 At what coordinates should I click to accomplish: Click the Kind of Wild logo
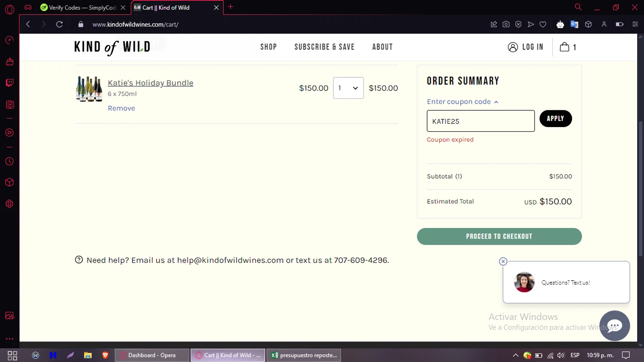click(112, 47)
